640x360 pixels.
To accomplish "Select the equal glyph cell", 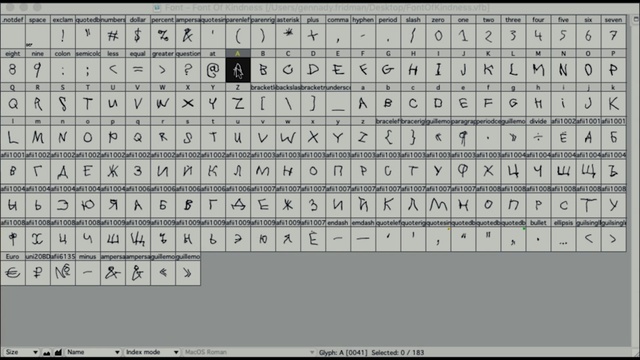I will click(x=138, y=66).
